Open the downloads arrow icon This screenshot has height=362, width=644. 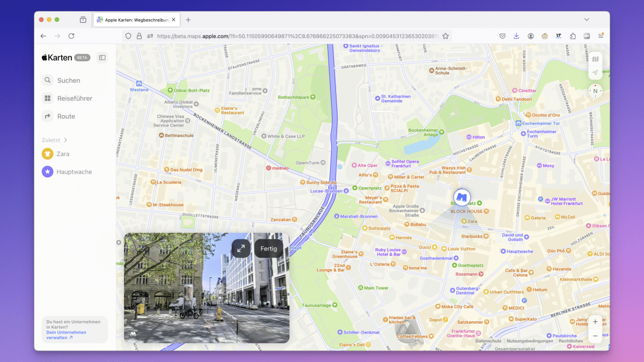pyautogui.click(x=516, y=36)
